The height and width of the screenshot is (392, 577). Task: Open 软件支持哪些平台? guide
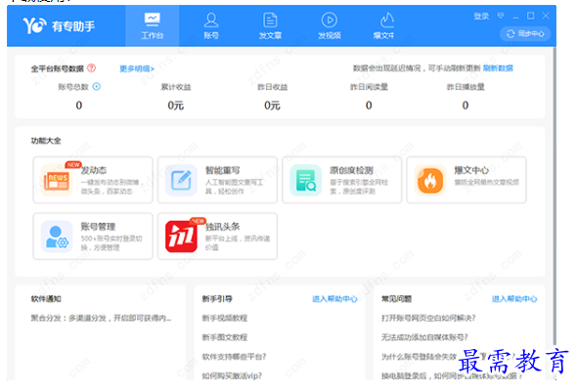(234, 357)
